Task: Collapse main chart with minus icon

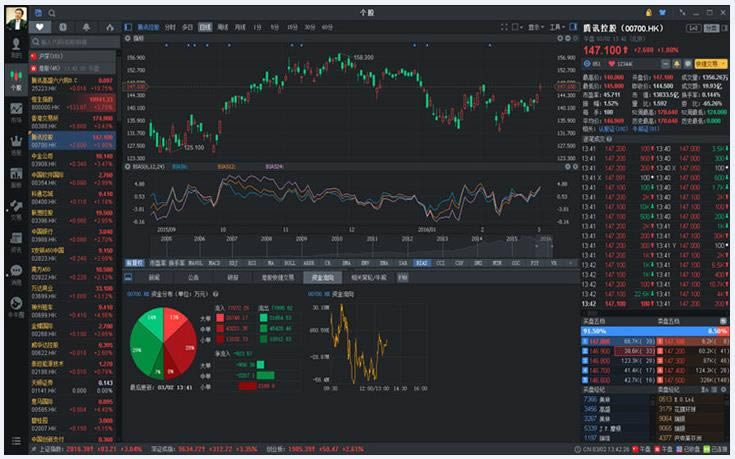Action: (x=568, y=38)
